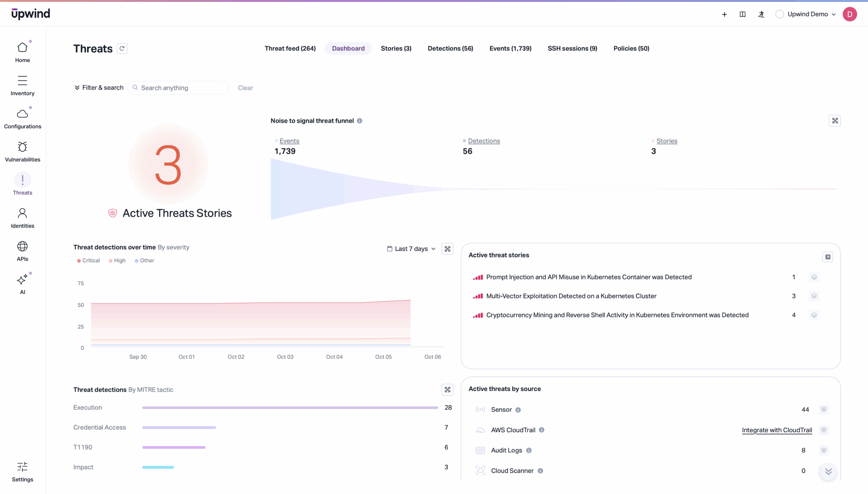868x494 pixels.
Task: Open the APIs globe icon
Action: click(x=22, y=246)
